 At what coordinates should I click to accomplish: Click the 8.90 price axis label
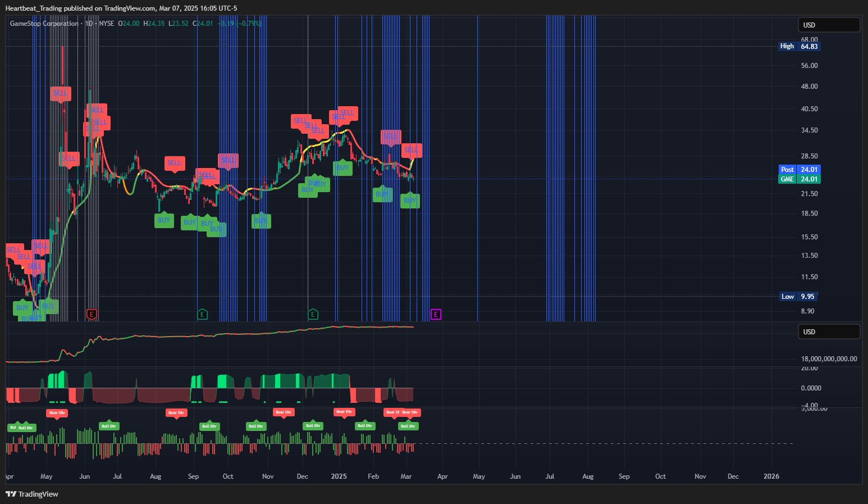click(807, 311)
